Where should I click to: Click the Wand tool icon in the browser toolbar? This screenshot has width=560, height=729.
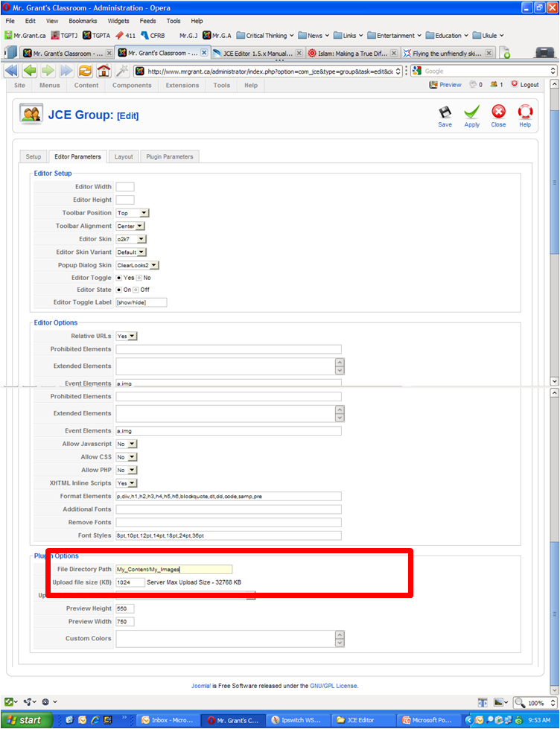click(123, 71)
